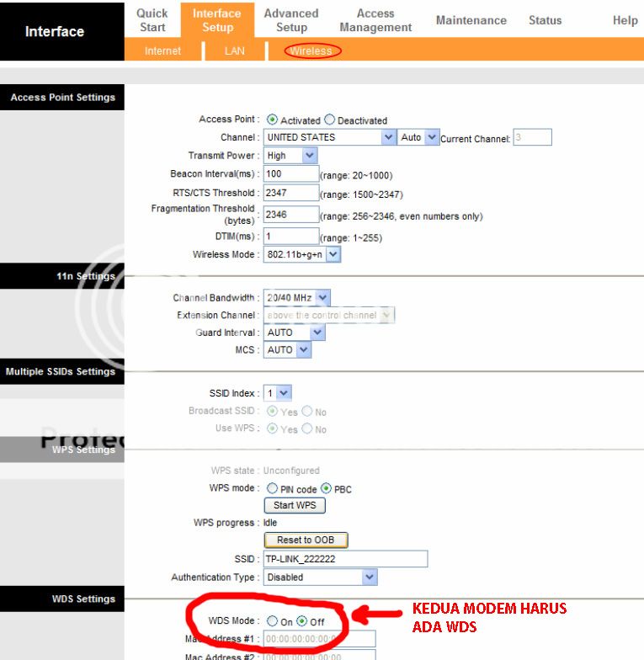Expand the Channel country dropdown

pyautogui.click(x=329, y=137)
